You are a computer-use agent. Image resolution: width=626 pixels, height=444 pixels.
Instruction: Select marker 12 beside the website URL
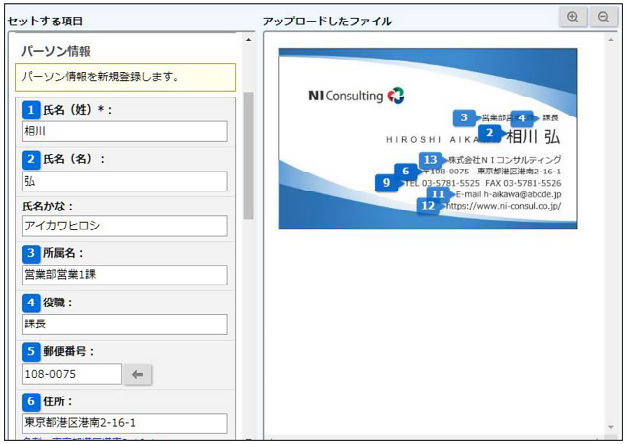pos(427,206)
